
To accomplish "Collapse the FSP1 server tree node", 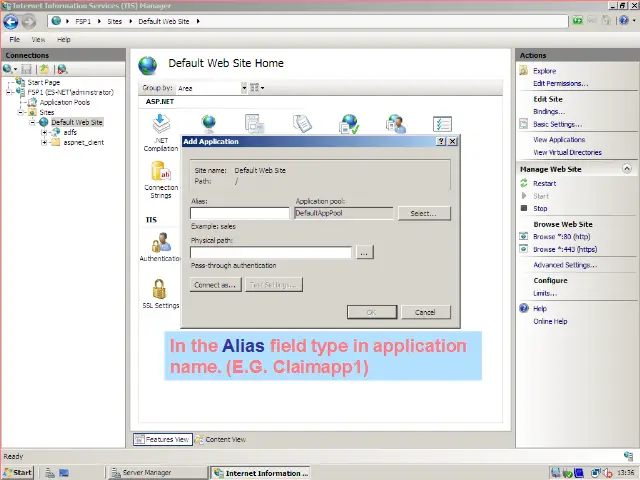I will (x=9, y=92).
